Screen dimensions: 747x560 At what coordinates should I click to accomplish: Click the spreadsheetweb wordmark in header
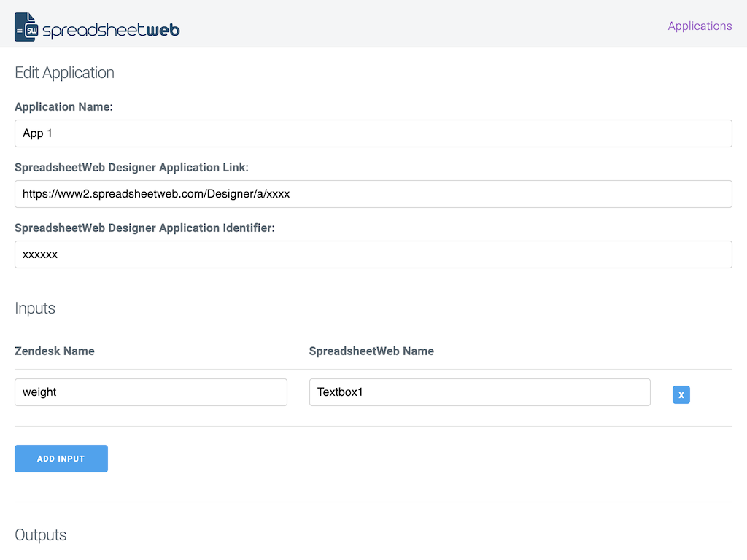click(111, 30)
